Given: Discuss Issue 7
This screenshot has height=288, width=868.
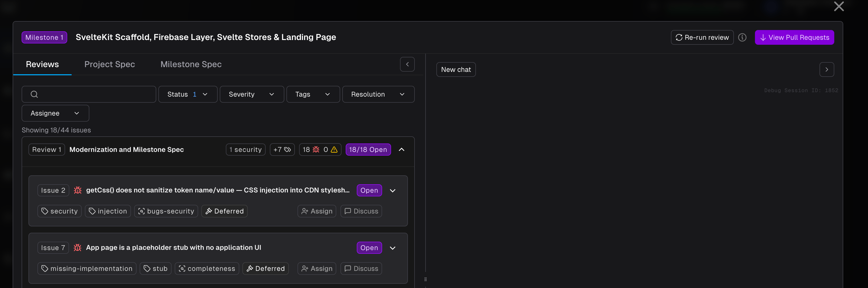Looking at the screenshot, I should pyautogui.click(x=361, y=269).
